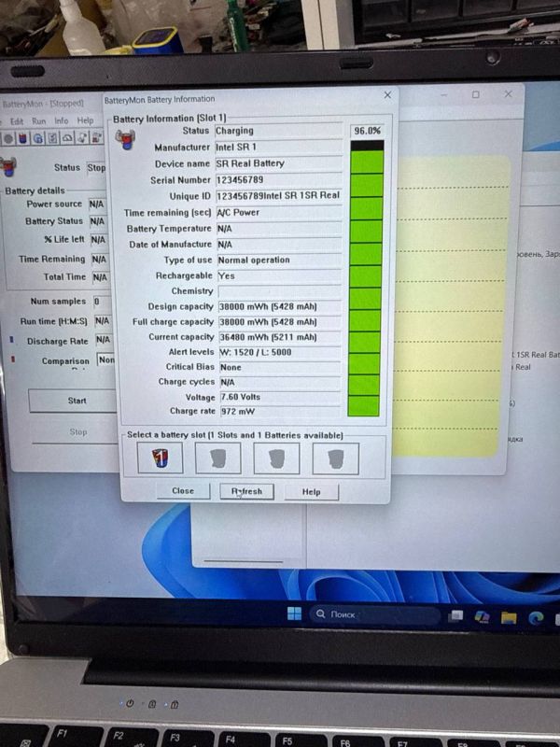Launch Copilot from the taskbar
Image resolution: width=560 pixels, height=747 pixels.
(482, 617)
